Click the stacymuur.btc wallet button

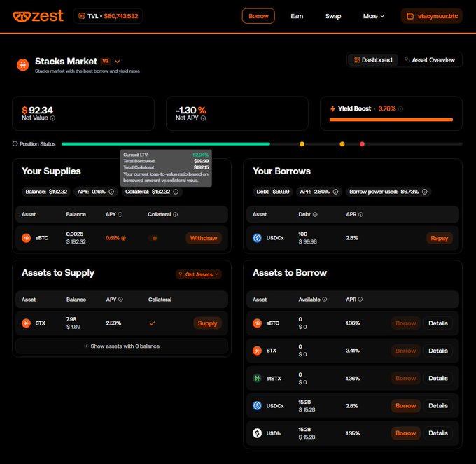(431, 16)
